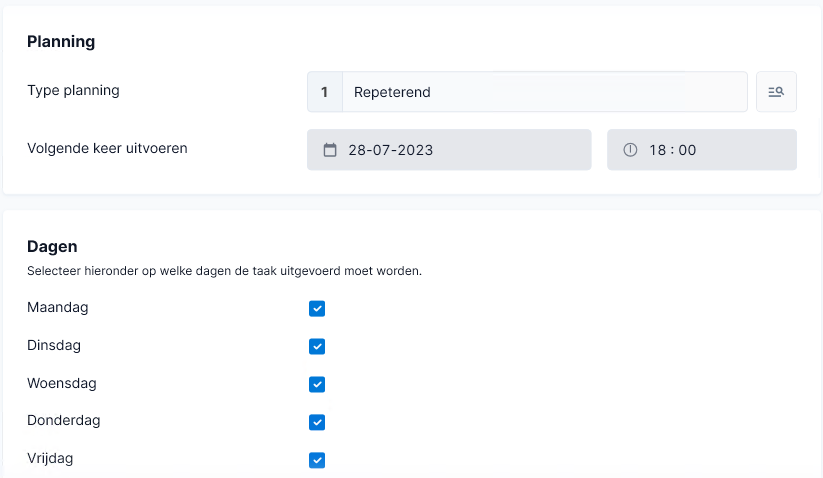Disable the Donderdag checkbox

[x=317, y=422]
